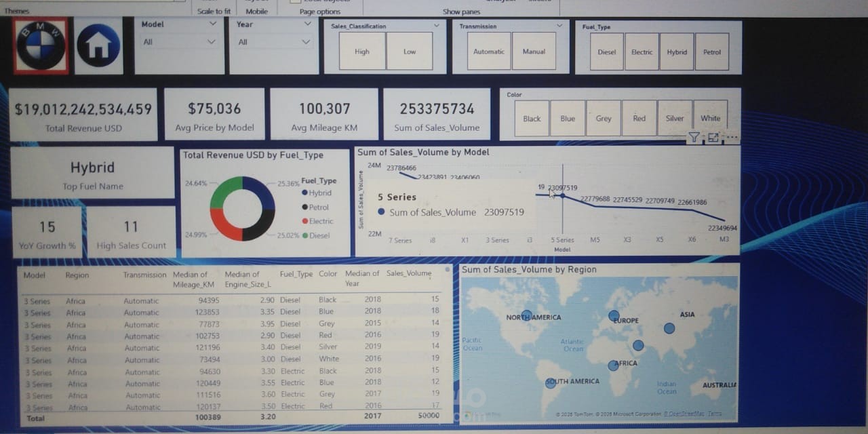Screen dimensions: 868x434
Task: Expand the Model slicer header chevron
Action: 213,24
